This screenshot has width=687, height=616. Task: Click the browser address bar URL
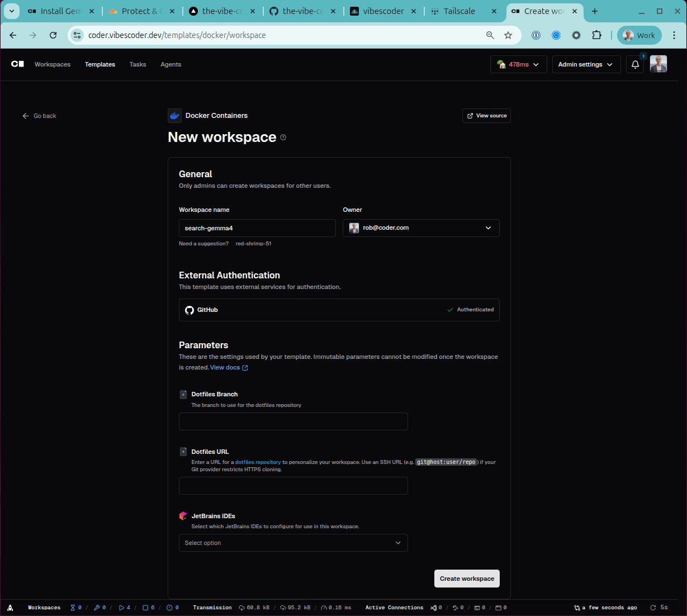(177, 35)
